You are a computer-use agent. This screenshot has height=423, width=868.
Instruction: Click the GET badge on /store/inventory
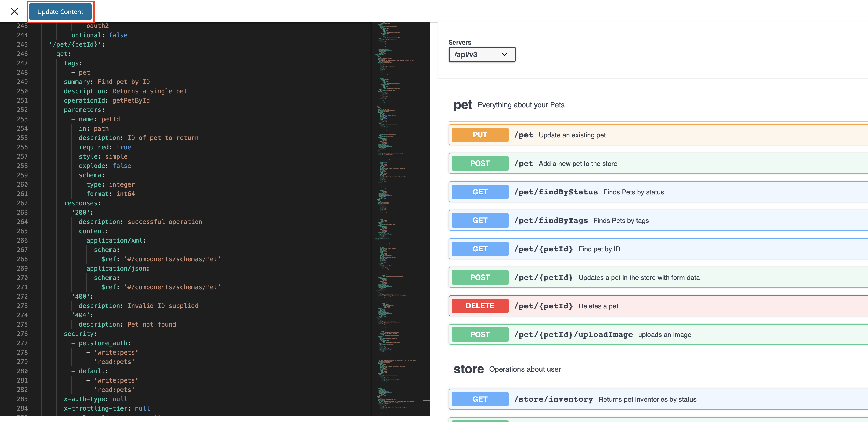click(x=479, y=399)
